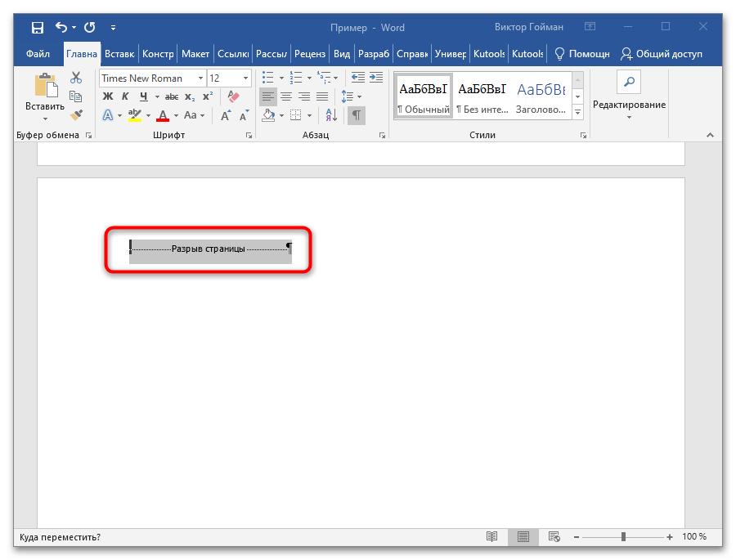This screenshot has height=560, width=736.
Task: Decrease font size A icon
Action: point(244,115)
